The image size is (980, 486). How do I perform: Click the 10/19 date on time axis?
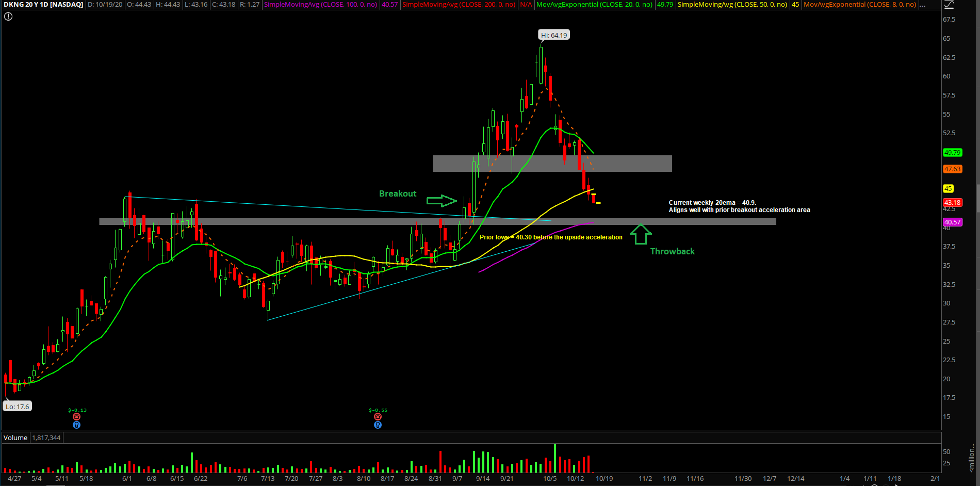[x=605, y=479]
